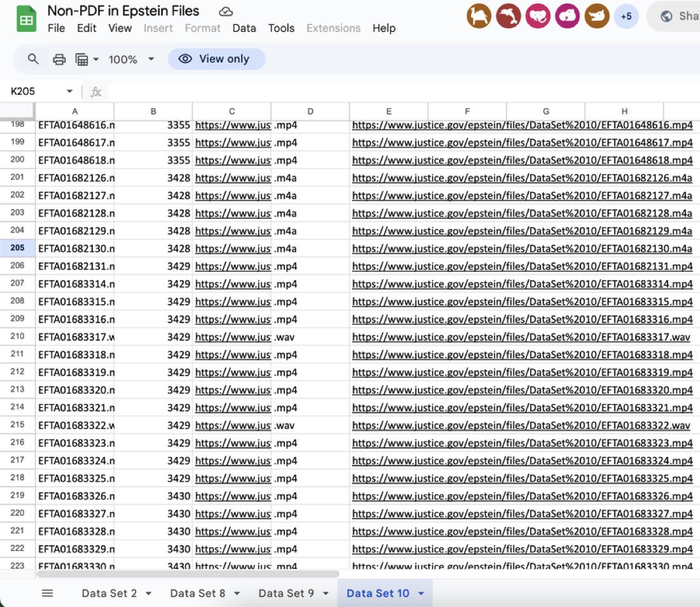Open the Name Box dropdown arrow
700x607 pixels.
(69, 91)
